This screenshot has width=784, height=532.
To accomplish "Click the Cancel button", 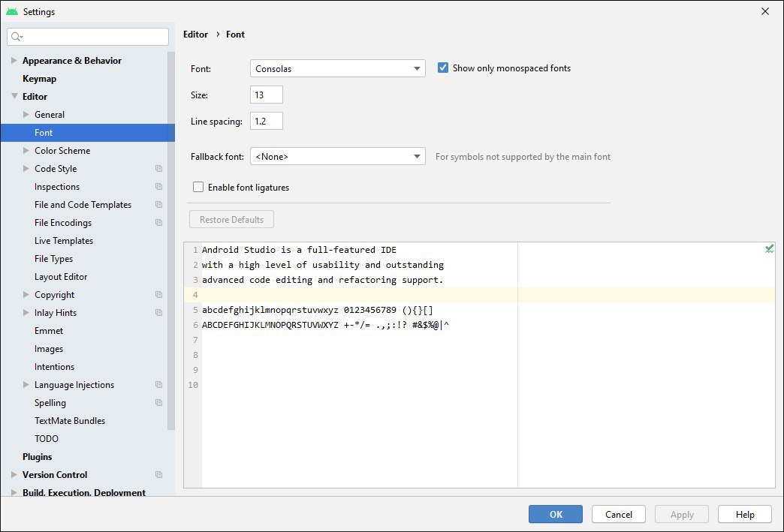I will 619,515.
